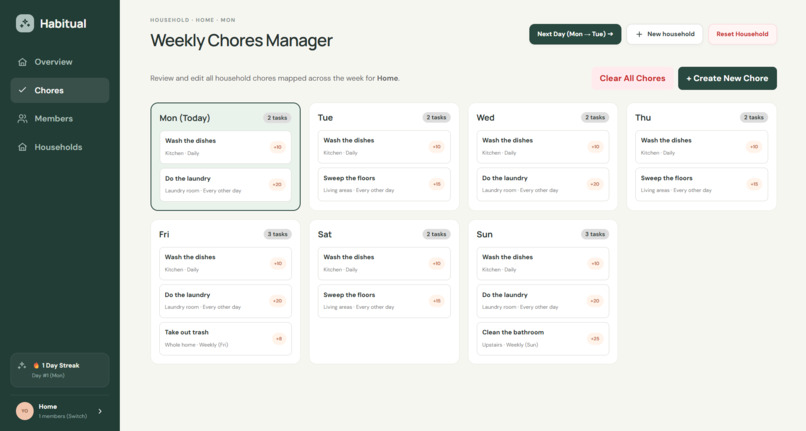This screenshot has height=431, width=806.
Task: Open Wednesday's Wash the dishes chore
Action: (543, 147)
